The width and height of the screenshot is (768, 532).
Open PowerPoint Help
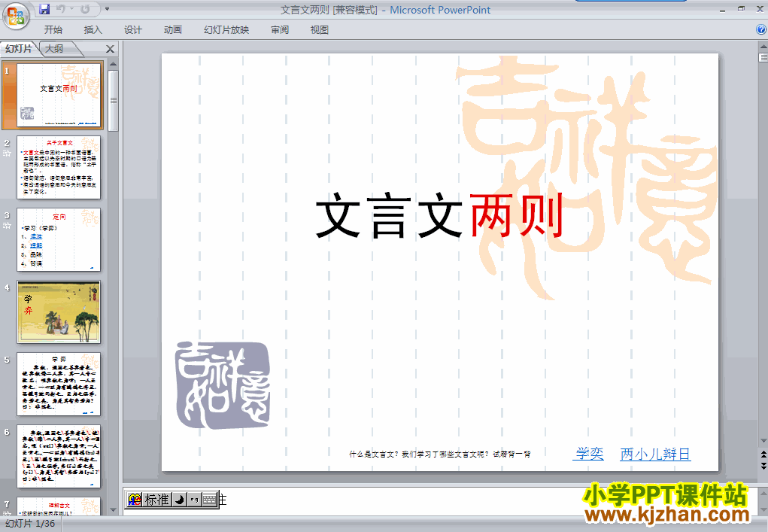point(761,29)
